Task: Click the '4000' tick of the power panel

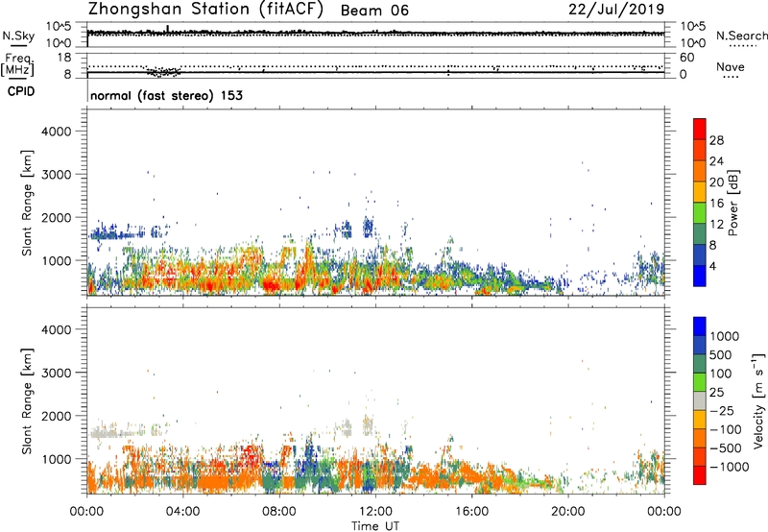Action: click(x=56, y=132)
